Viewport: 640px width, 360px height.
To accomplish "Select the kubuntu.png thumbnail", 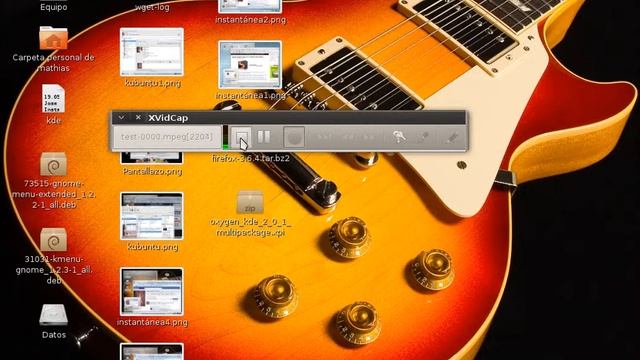I will click(x=152, y=216).
